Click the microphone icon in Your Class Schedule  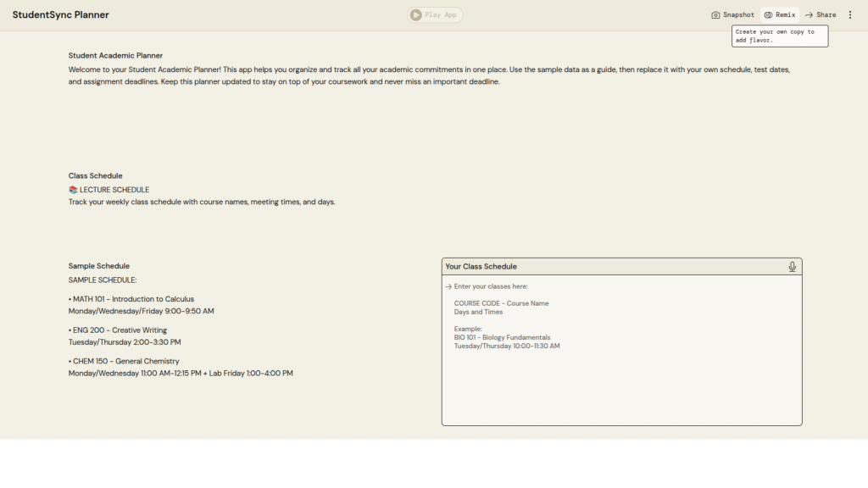(x=792, y=267)
